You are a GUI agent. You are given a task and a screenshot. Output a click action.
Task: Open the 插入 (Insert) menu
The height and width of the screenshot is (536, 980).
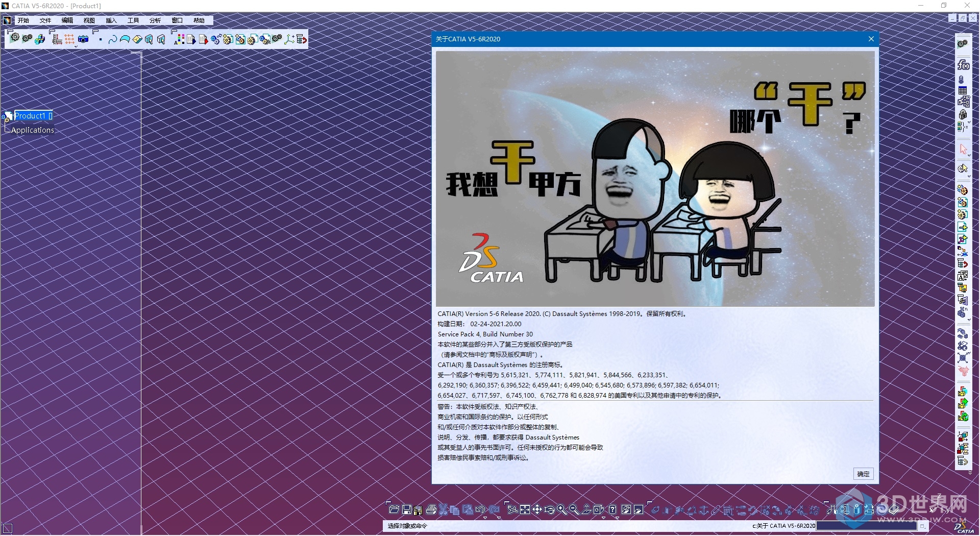pyautogui.click(x=111, y=20)
